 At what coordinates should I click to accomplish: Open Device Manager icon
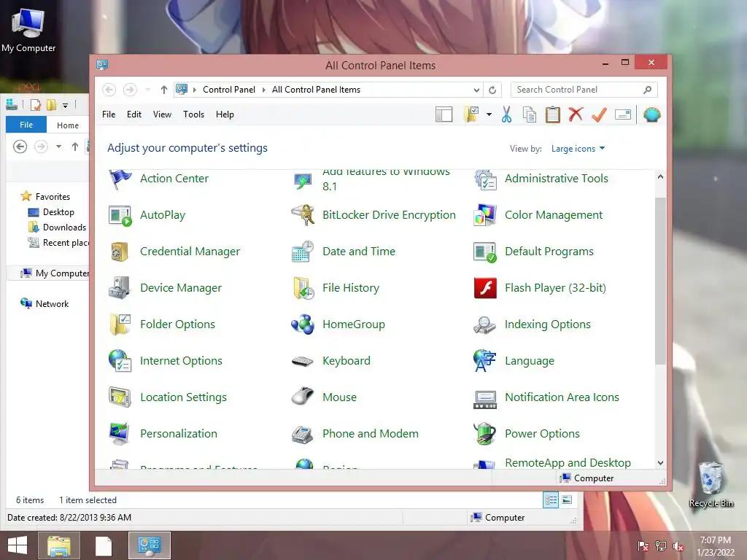tap(120, 287)
